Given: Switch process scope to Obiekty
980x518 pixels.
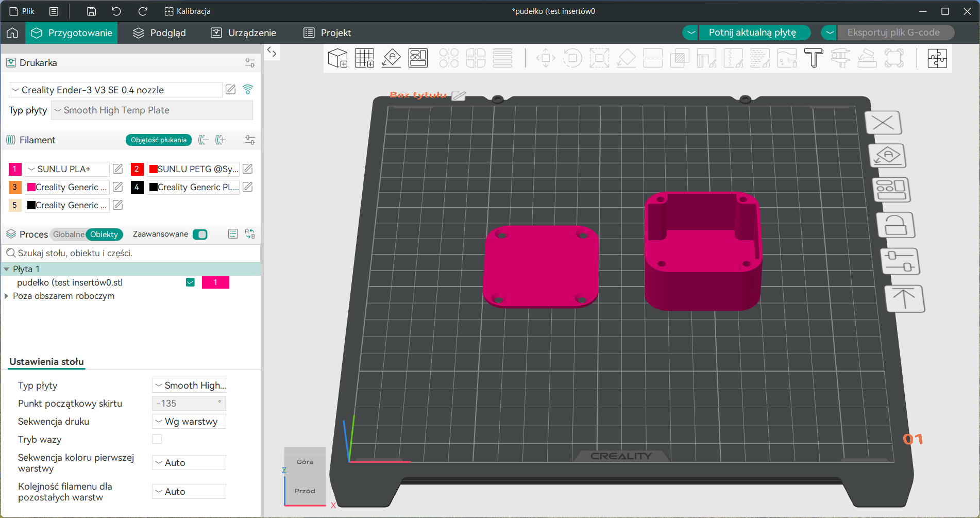Looking at the screenshot, I should pos(104,235).
